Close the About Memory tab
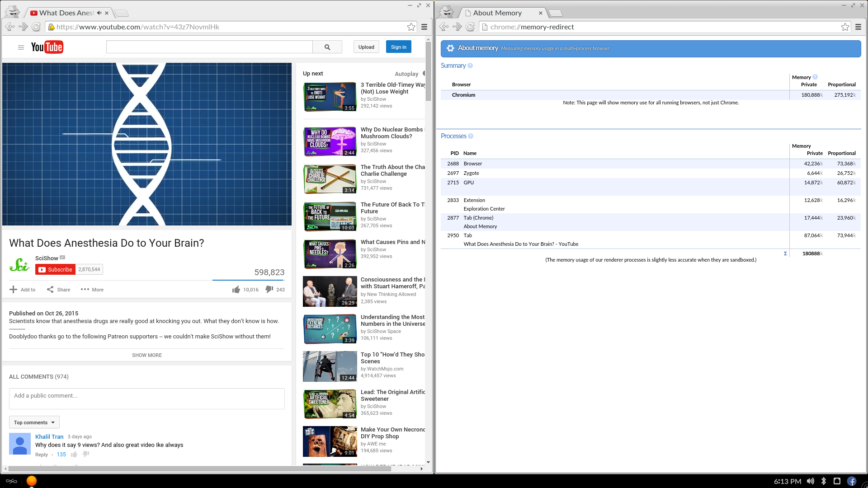Viewport: 868px width, 488px height. (540, 13)
